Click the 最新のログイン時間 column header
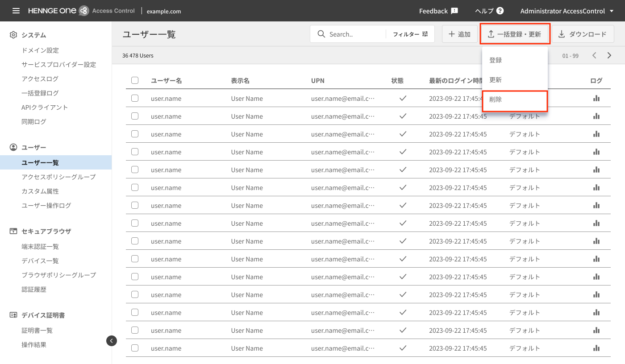 point(455,81)
